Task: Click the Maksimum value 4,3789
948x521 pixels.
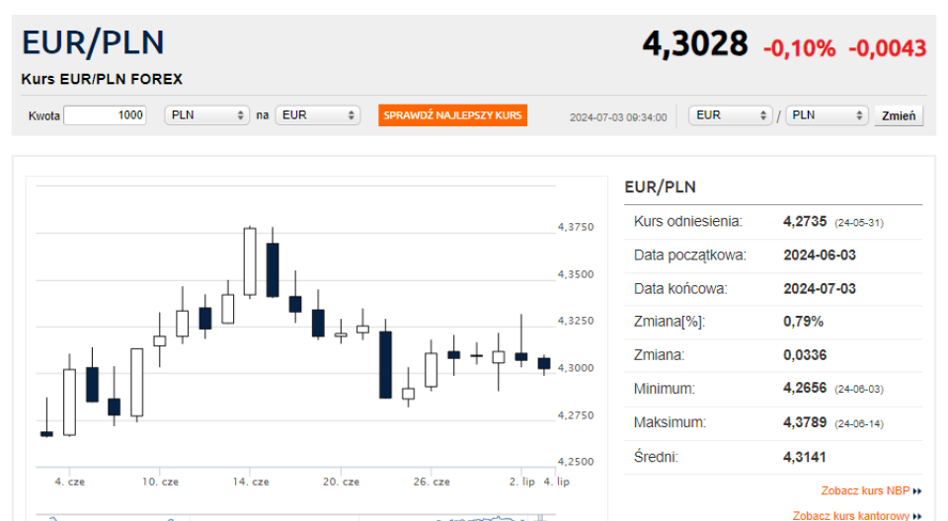Action: [805, 422]
